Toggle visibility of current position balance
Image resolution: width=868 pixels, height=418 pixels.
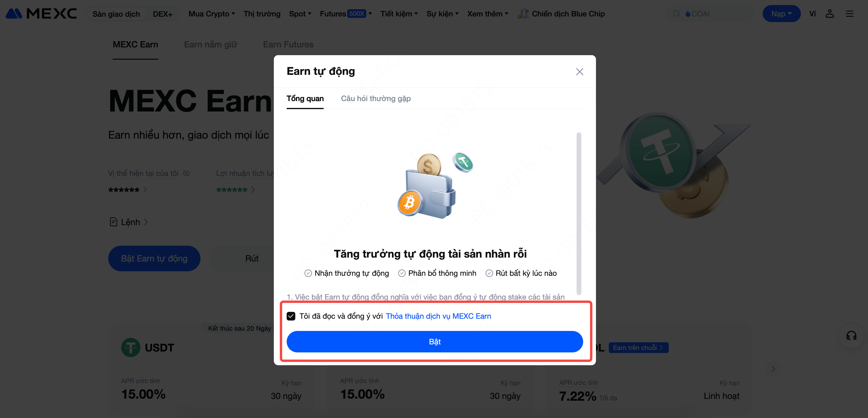tap(186, 173)
